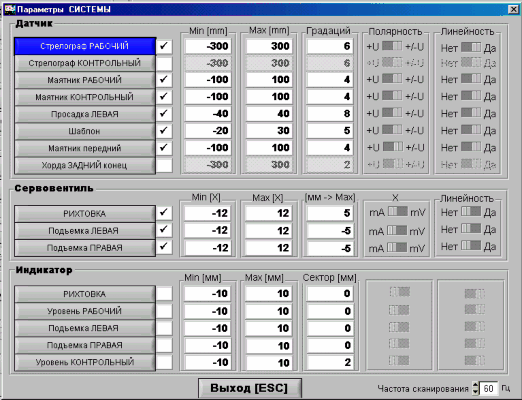The width and height of the screenshot is (522, 400).
Task: Click Градаций field for Просадка ЛЕВАЯ
Action: coord(330,114)
